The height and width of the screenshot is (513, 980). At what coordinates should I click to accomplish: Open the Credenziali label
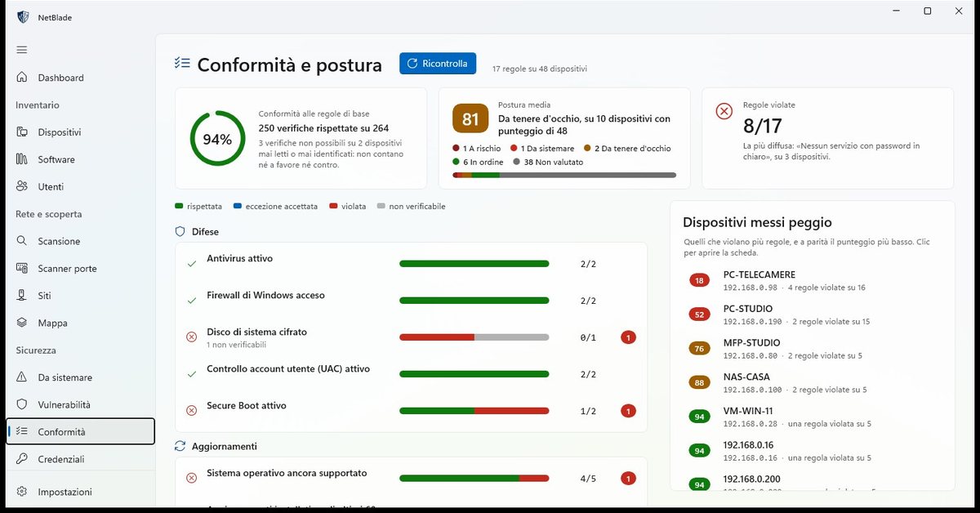click(60, 459)
